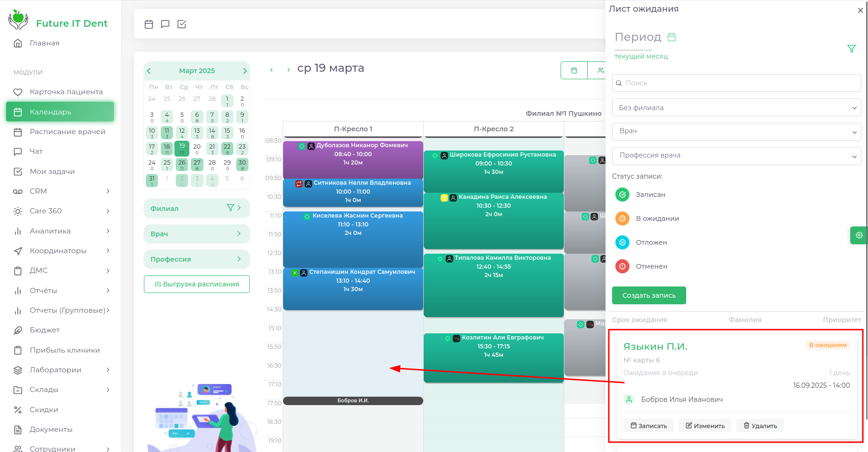
Task: Expand the 'Врач' filter in left panel
Action: [x=196, y=234]
